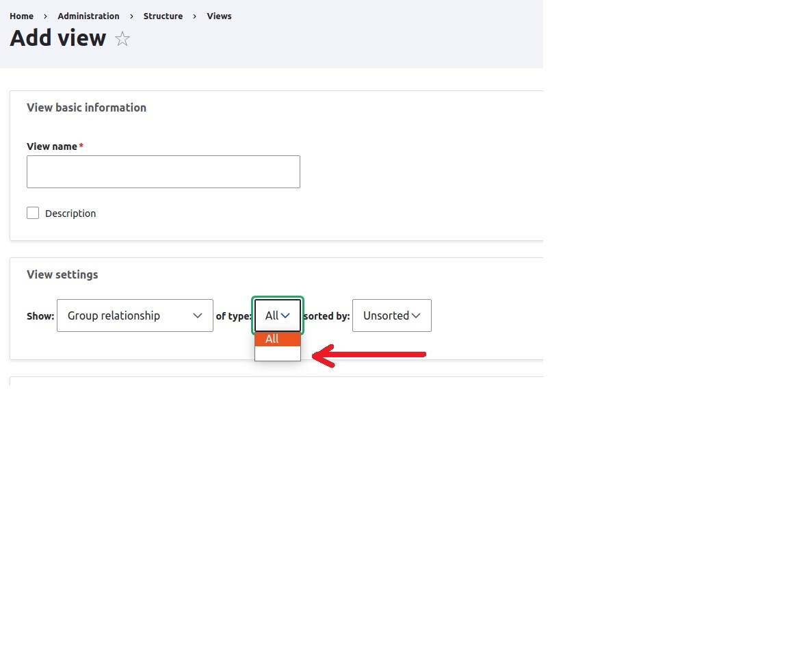This screenshot has height=670, width=812.
Task: Click the chevron on the All type selector
Action: pos(285,315)
